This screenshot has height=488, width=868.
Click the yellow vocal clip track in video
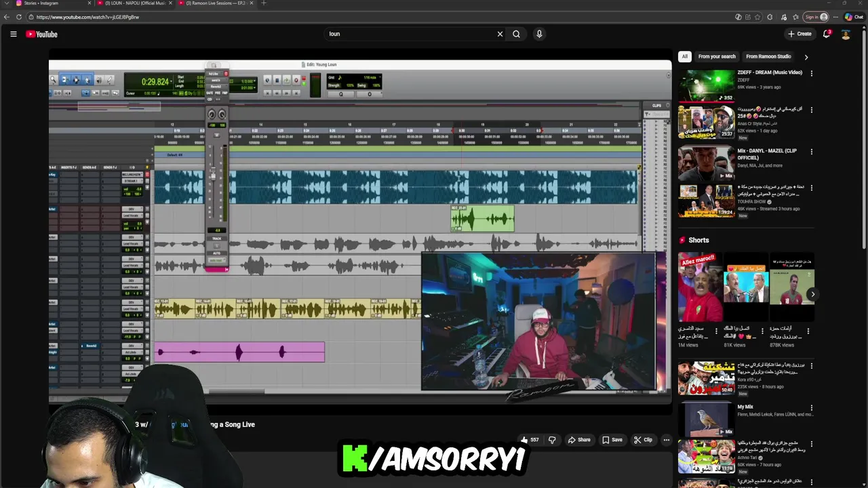[x=288, y=308]
